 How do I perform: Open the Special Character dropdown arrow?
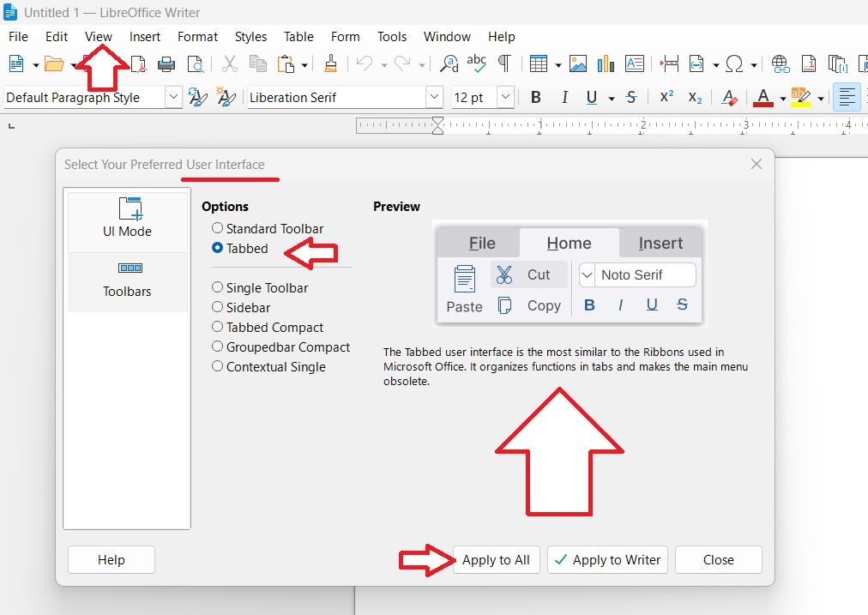tap(754, 65)
